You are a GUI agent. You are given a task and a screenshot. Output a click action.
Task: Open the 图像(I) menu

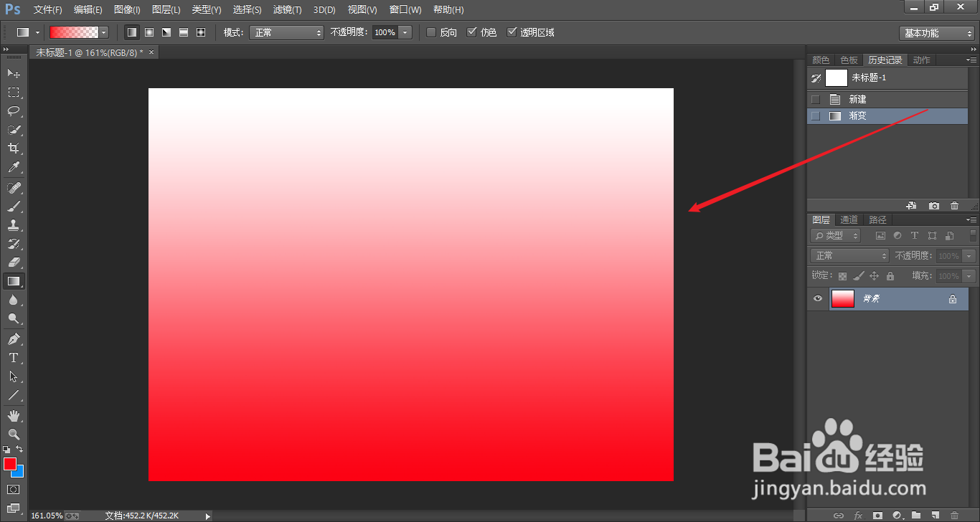pos(127,9)
